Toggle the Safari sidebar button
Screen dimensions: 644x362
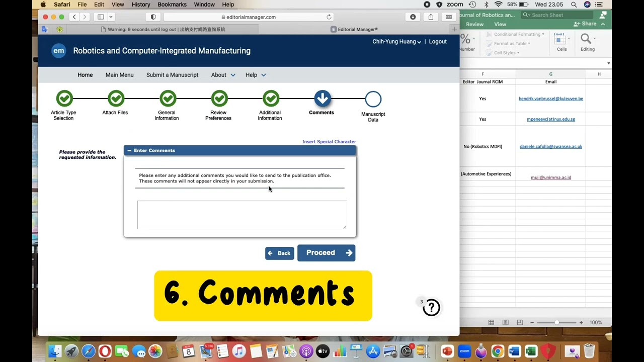(x=101, y=17)
